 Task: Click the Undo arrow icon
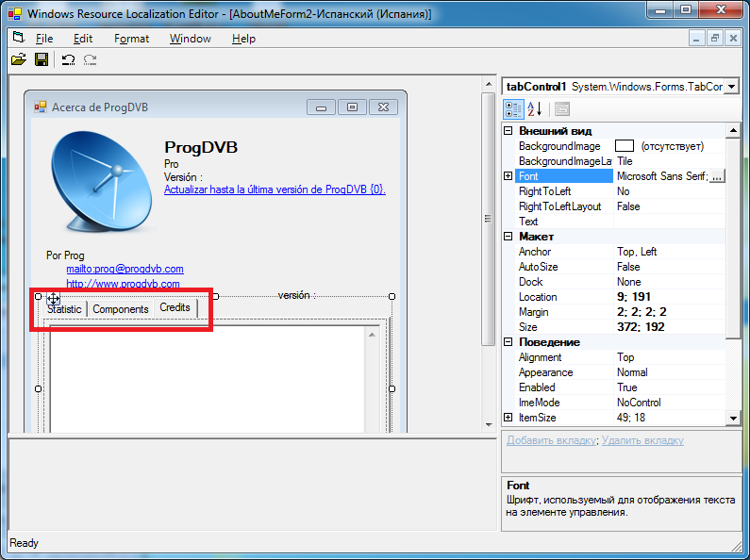68,59
